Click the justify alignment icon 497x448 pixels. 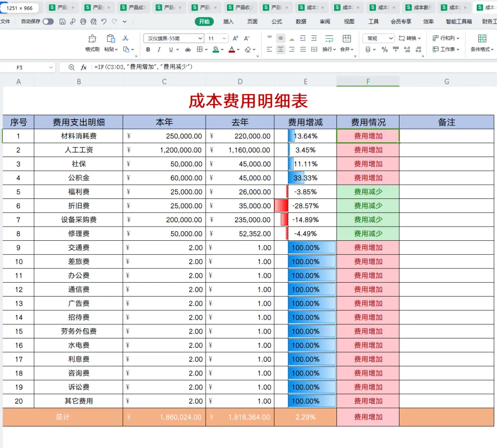click(x=303, y=49)
